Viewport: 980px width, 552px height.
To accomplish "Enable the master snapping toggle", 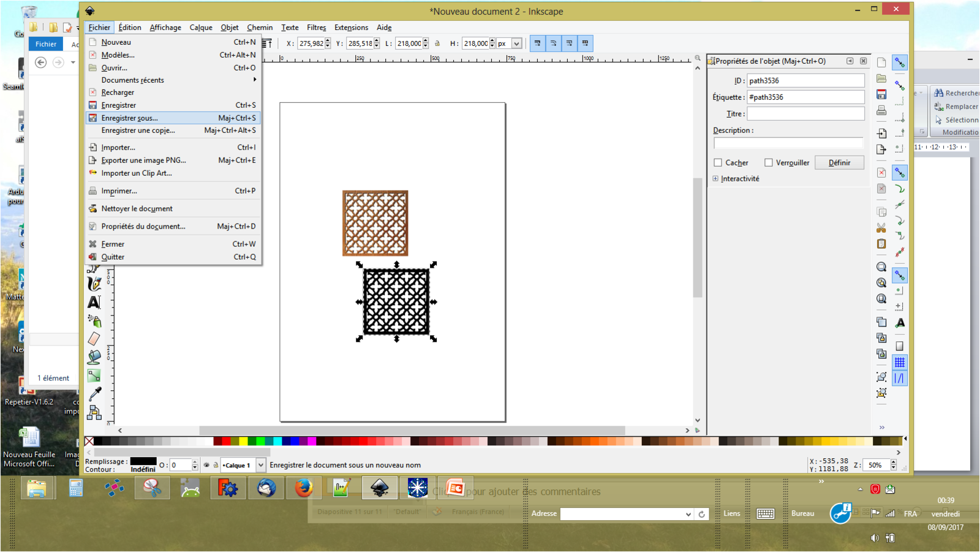I will point(900,62).
